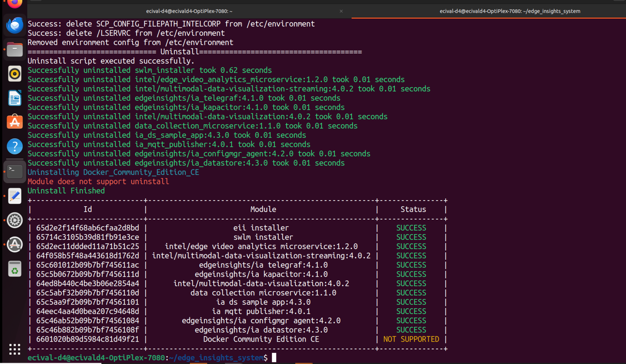
Task: Open the Files manager dock icon
Action: coord(15,50)
